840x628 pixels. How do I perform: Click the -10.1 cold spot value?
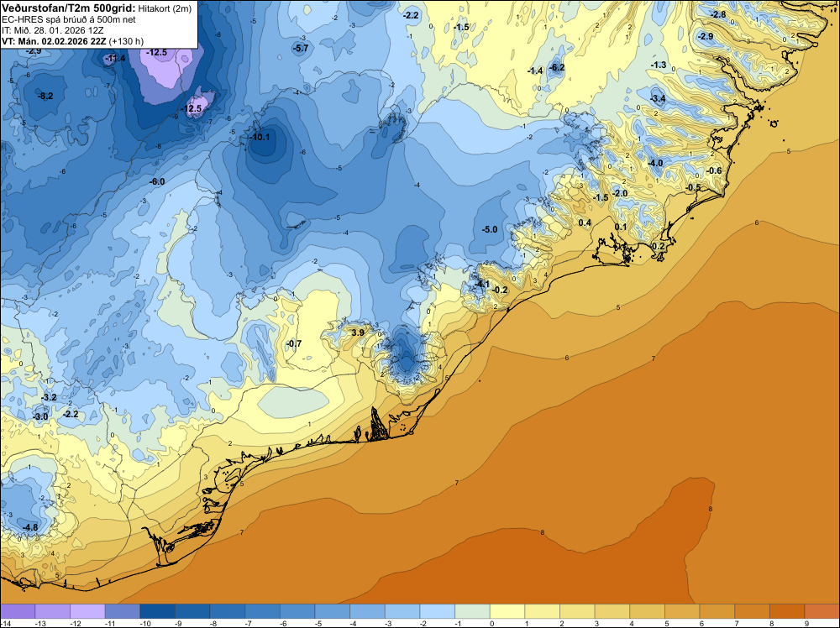point(260,137)
